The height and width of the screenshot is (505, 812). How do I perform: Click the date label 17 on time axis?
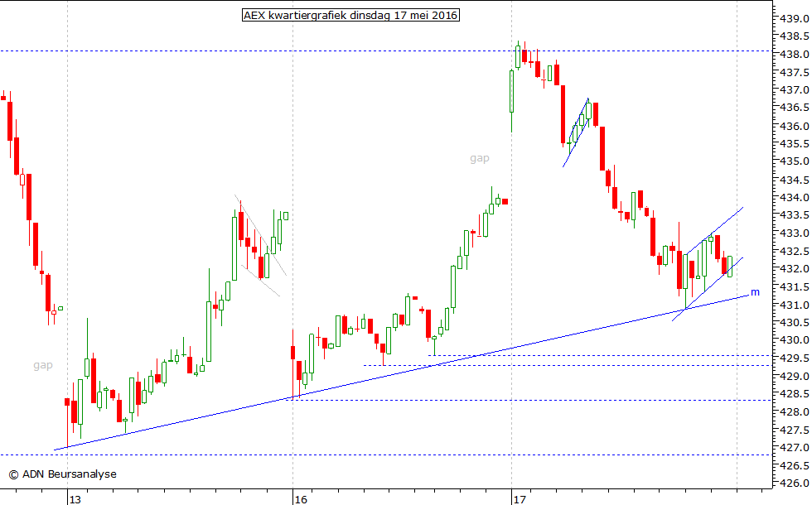520,499
